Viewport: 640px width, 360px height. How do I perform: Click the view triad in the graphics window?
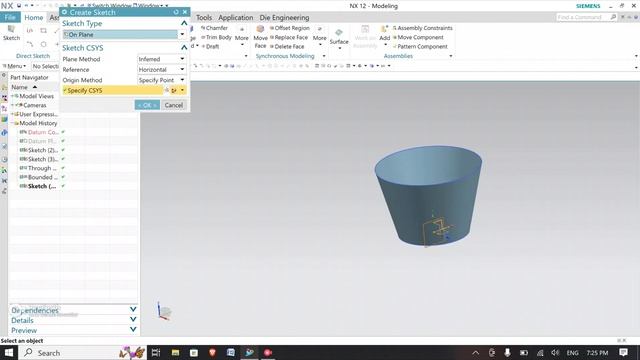pos(164,311)
